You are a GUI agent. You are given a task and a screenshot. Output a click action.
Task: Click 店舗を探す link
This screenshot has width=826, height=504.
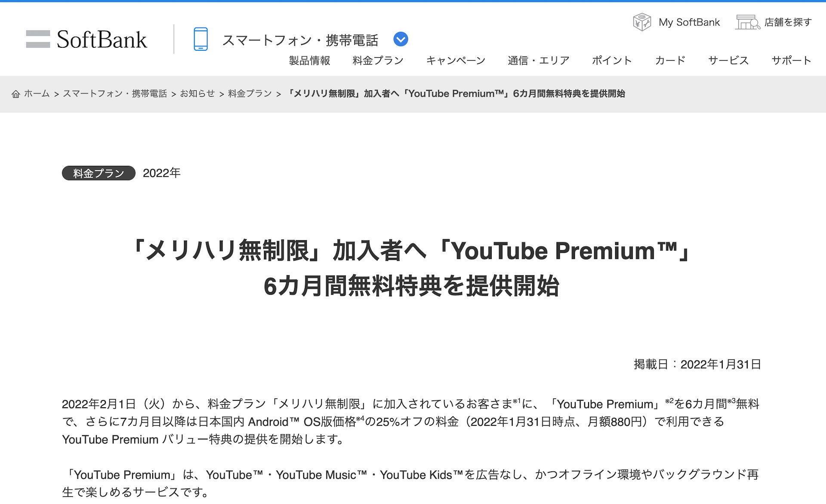(x=788, y=22)
